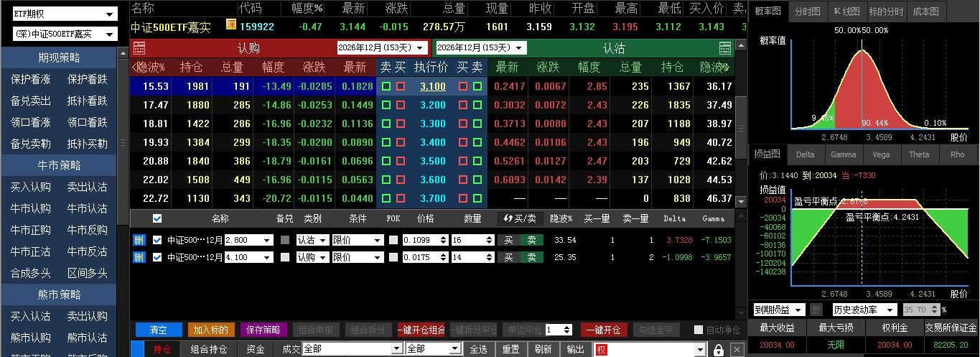
Task: Switch to the 组合持仓 tab
Action: (x=208, y=350)
